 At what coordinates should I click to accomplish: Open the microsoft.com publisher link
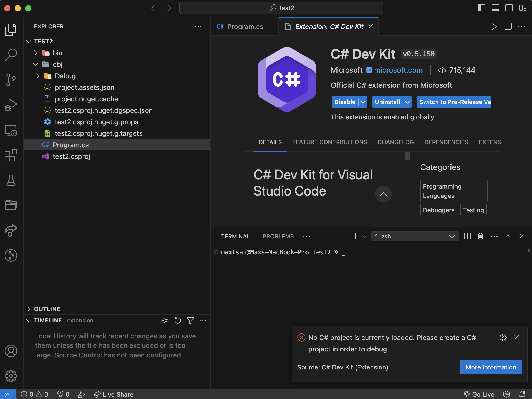point(398,70)
